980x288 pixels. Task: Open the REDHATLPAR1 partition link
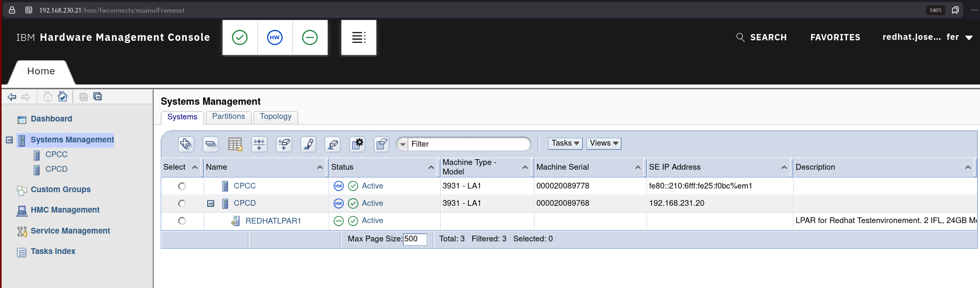273,221
